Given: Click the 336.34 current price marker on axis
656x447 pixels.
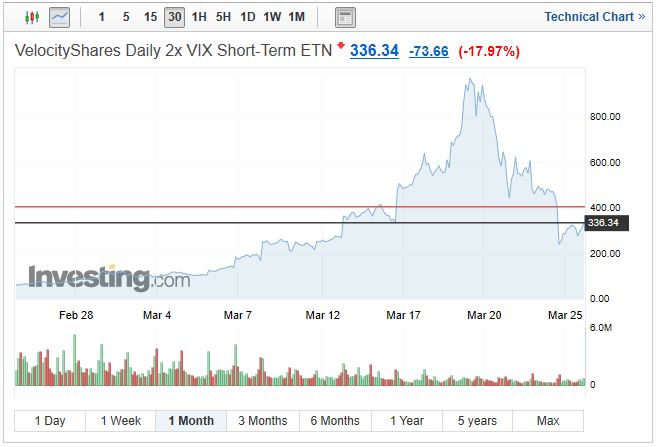Looking at the screenshot, I should (605, 223).
